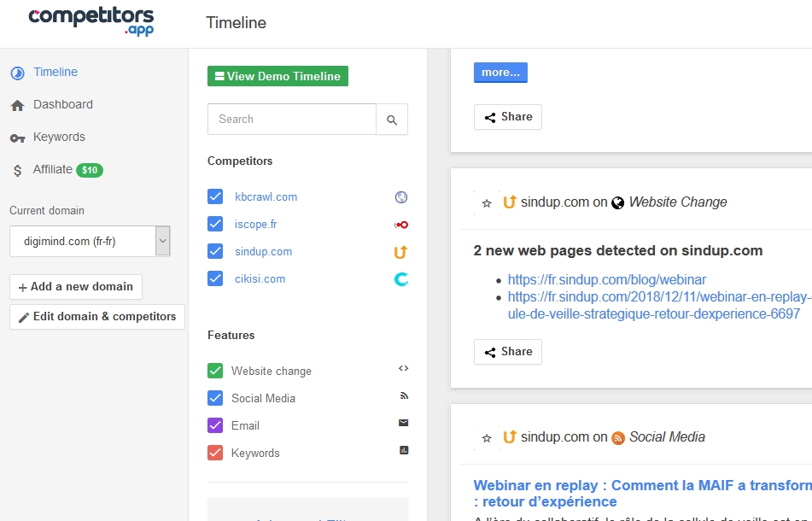
Task: Click sindup logo in Website Change card header
Action: coord(510,202)
